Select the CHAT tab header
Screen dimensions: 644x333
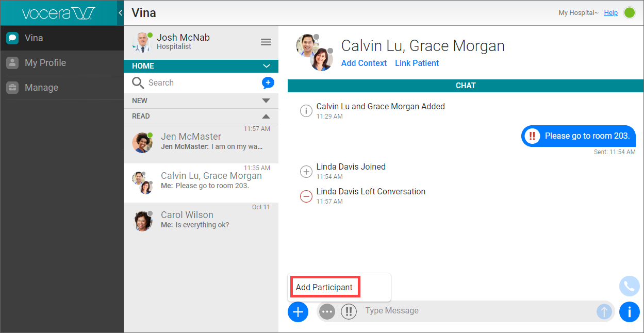point(466,86)
